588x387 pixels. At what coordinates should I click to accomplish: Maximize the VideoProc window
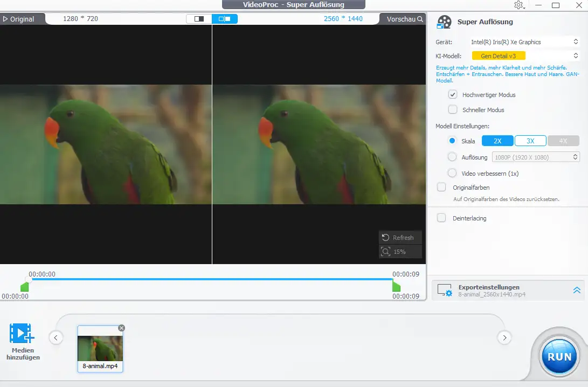(556, 5)
